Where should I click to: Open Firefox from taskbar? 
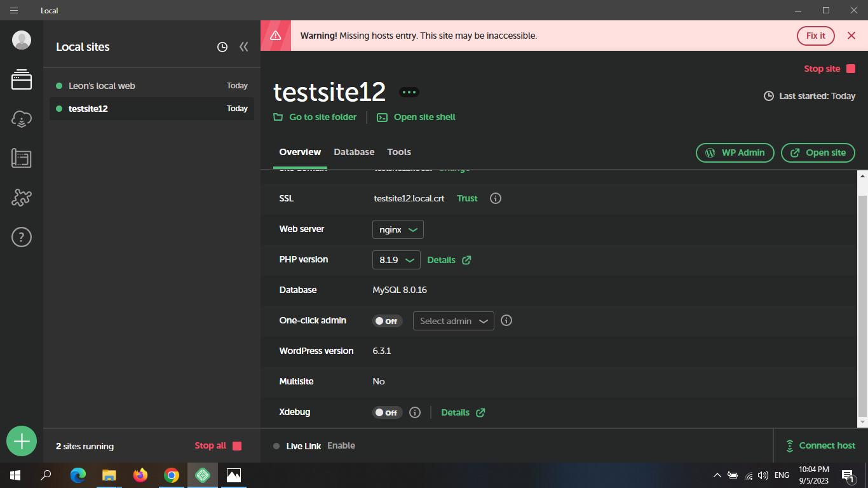click(x=140, y=475)
